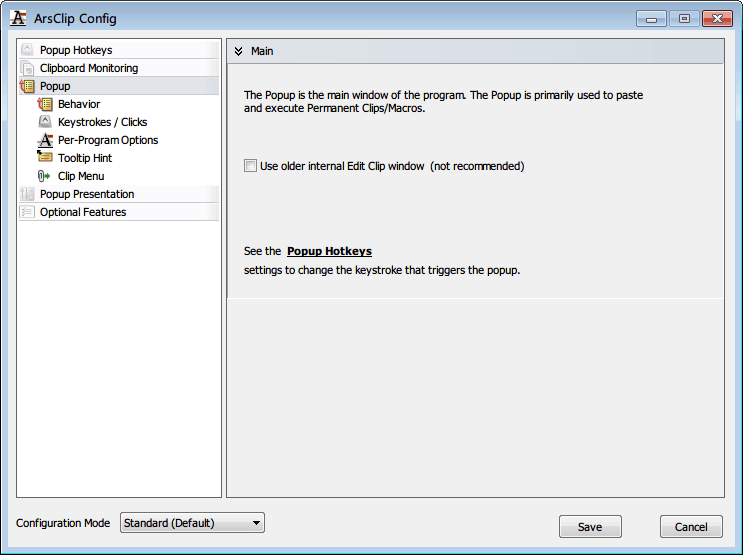Screen dimensions: 743x555
Task: Click the Popup notepad icon
Action: [27, 86]
